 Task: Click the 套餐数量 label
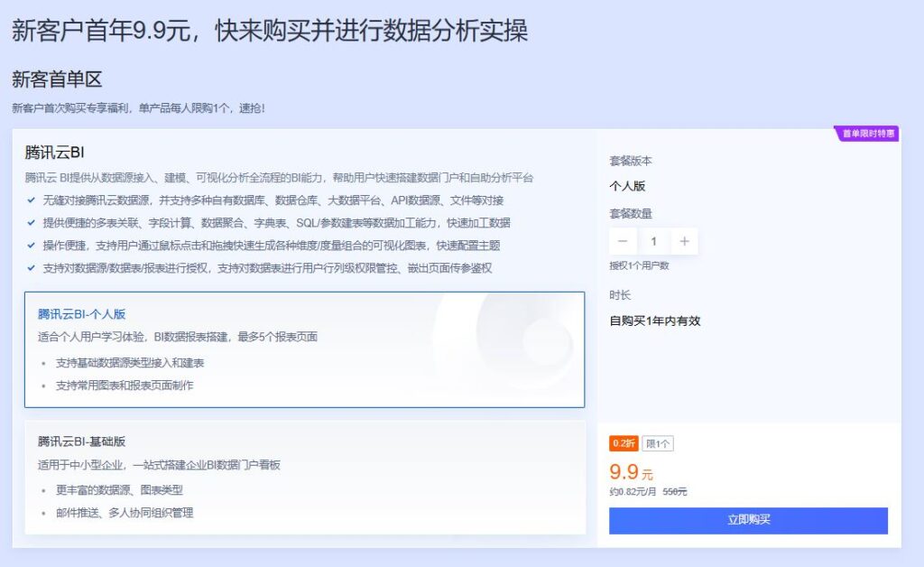coord(631,214)
